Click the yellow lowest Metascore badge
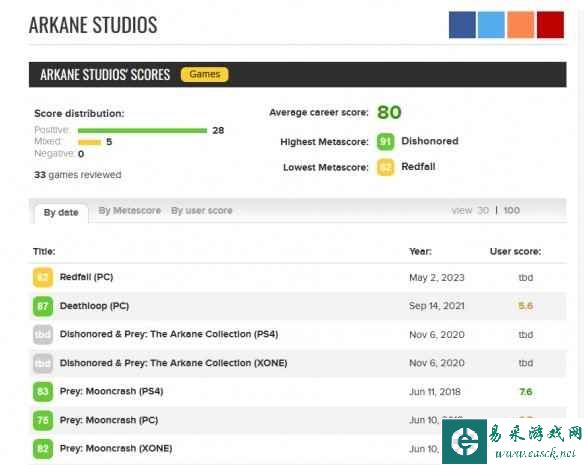The height and width of the screenshot is (465, 584). tap(385, 167)
